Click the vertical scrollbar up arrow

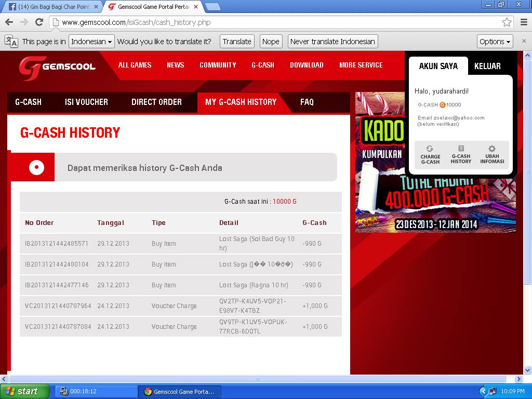click(x=527, y=55)
